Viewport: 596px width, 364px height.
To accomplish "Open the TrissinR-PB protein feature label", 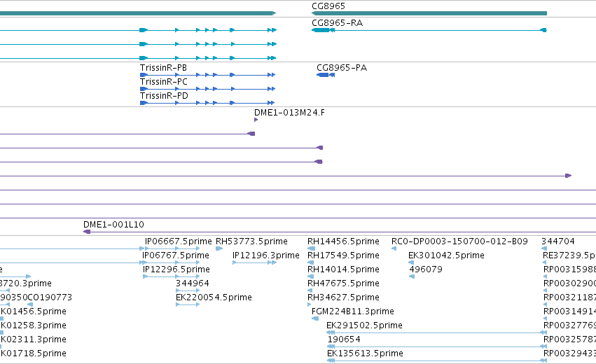I will 163,68.
